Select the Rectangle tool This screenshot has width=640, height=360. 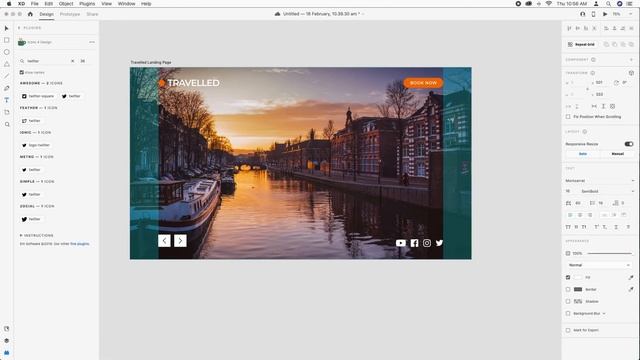pos(7,40)
